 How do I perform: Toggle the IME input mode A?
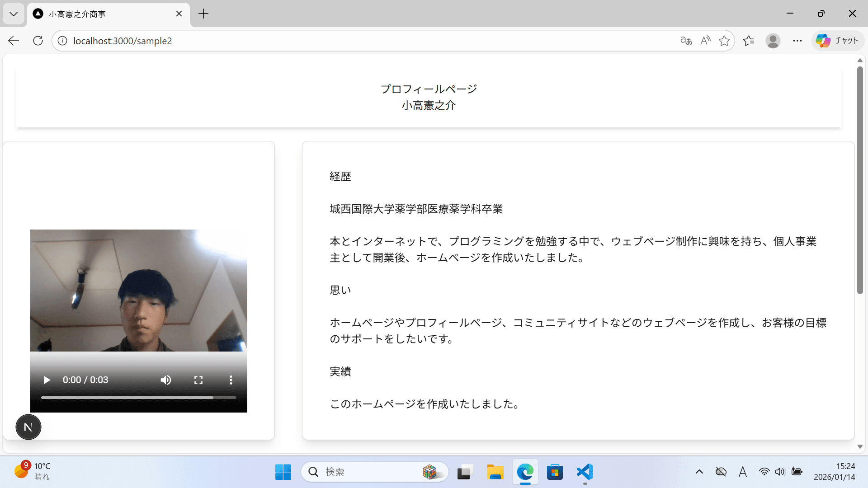pyautogui.click(x=743, y=472)
